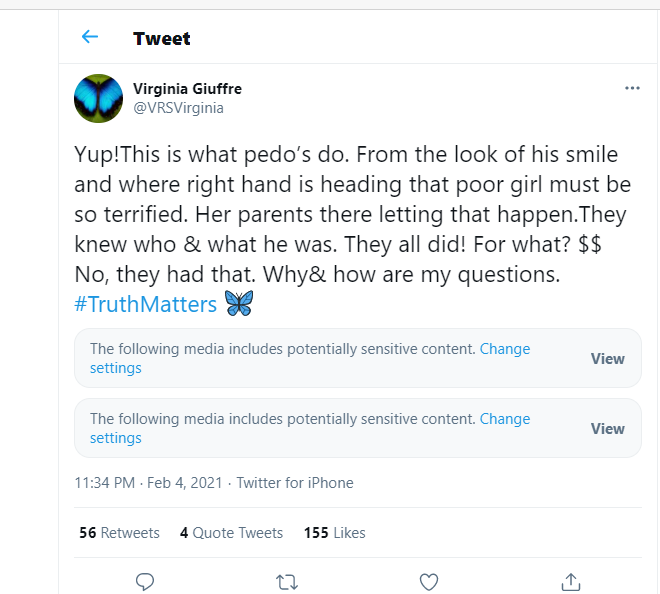Click the Virginia Giuffre display name
The image size is (660, 594).
(x=187, y=89)
